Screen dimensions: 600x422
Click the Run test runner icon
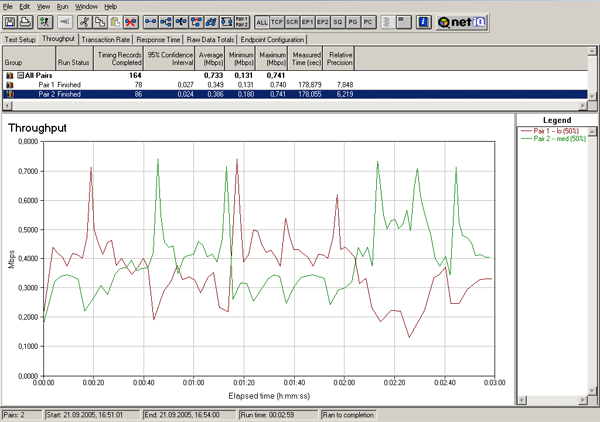pos(45,22)
